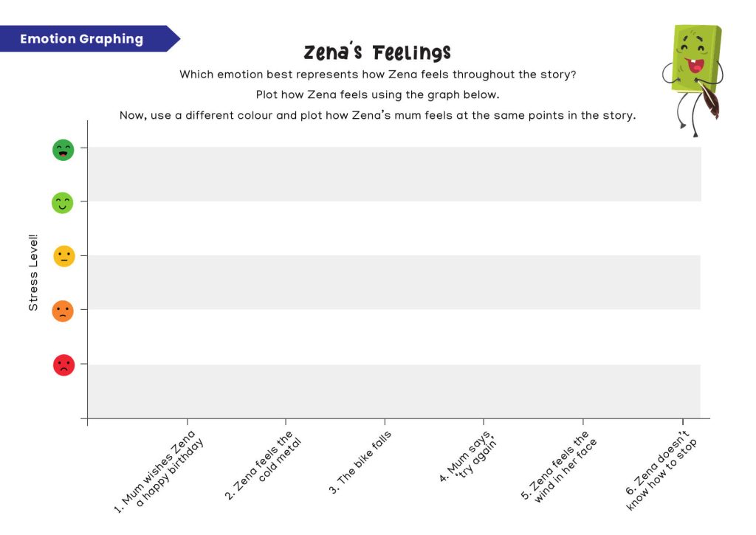Click the bottom grey band of the graph

tap(394, 391)
